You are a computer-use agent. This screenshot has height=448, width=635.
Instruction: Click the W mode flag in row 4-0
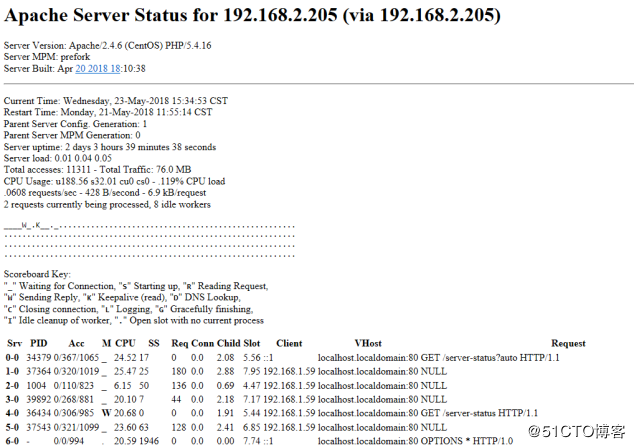tap(107, 413)
